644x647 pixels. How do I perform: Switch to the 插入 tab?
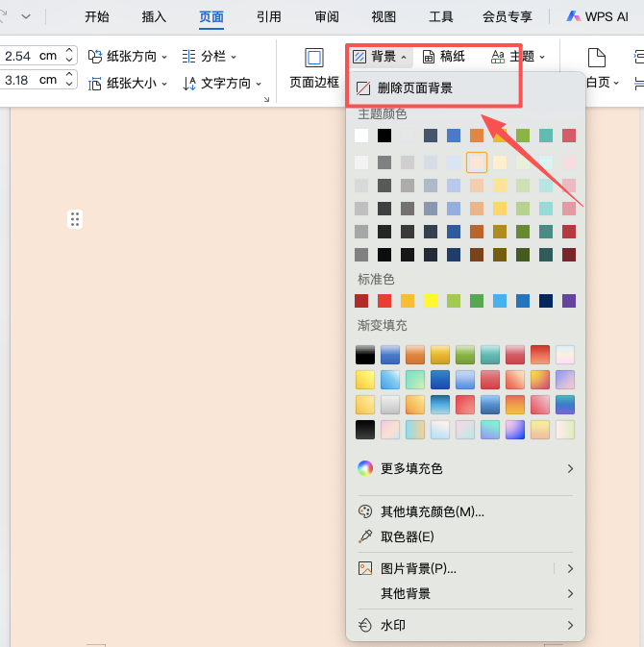click(x=154, y=16)
